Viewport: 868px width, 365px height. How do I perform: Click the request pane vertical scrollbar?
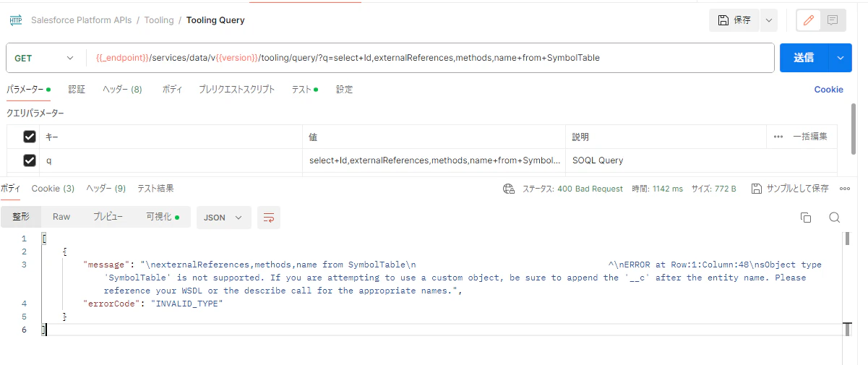[x=854, y=130]
